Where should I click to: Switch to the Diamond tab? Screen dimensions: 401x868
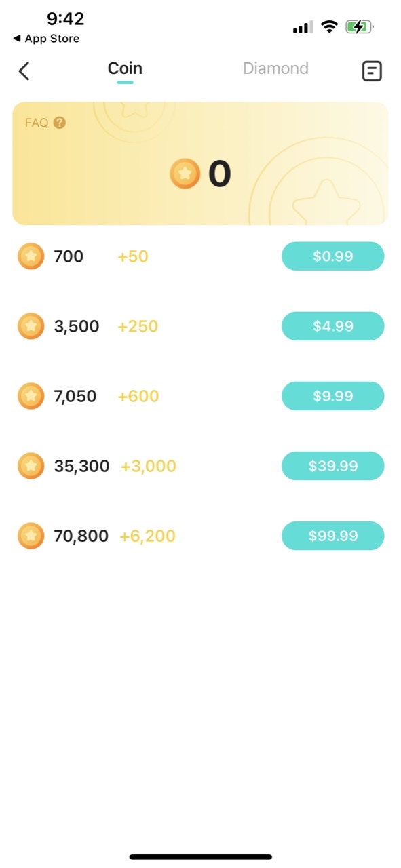[276, 68]
